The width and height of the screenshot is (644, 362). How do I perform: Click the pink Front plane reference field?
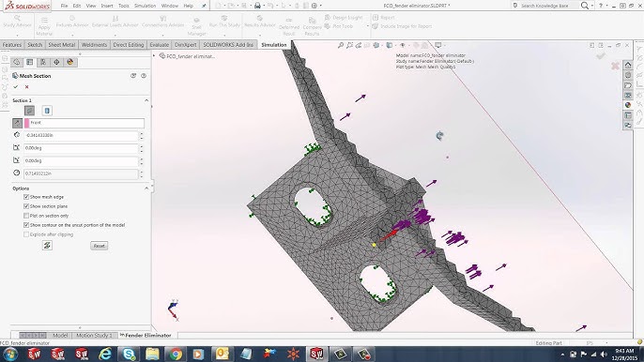click(x=84, y=123)
